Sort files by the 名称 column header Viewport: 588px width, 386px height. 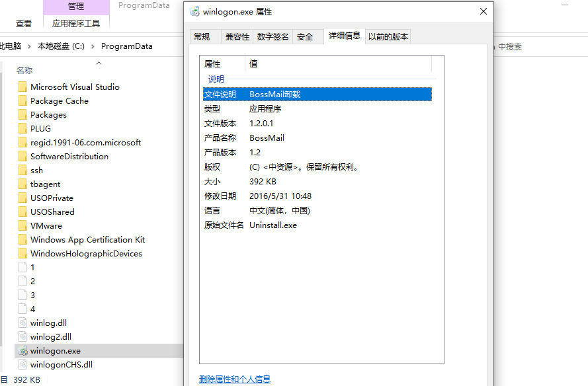tap(24, 71)
